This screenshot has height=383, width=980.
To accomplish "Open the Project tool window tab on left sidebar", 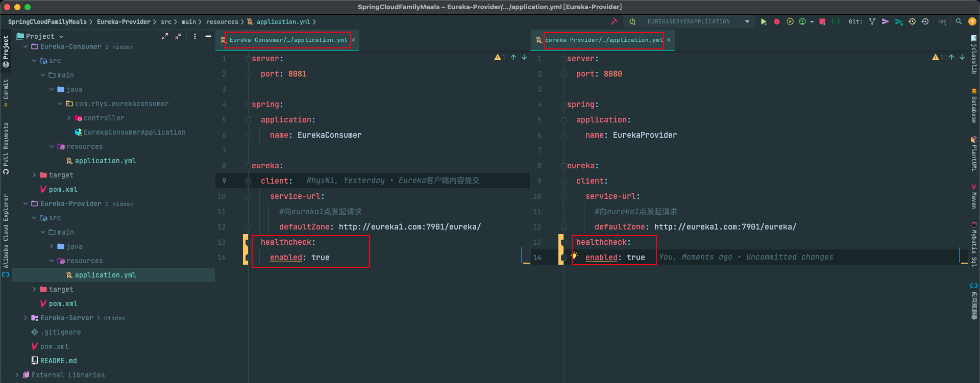I will [6, 52].
